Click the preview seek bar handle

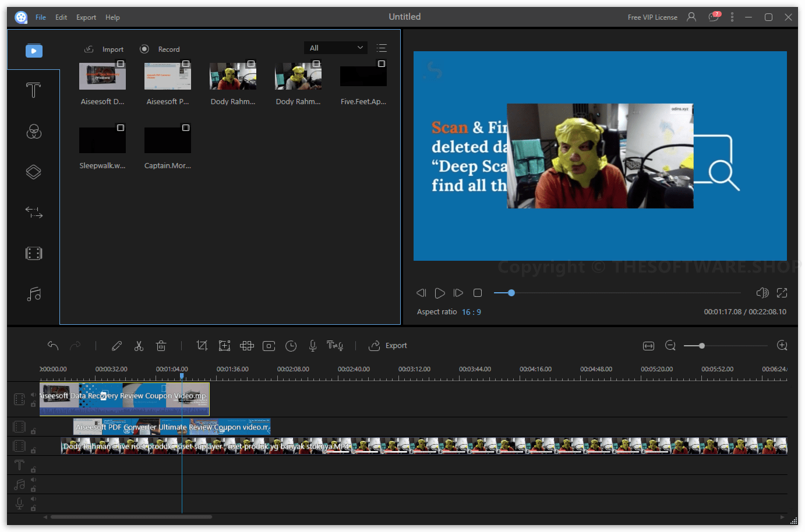[511, 293]
